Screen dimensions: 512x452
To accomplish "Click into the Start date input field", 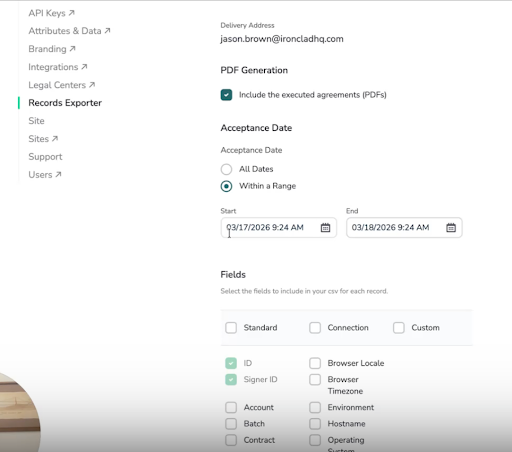I will (x=279, y=228).
